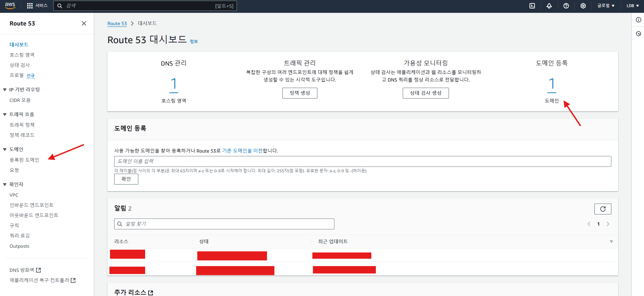This screenshot has width=644, height=296.
Task: Click the 도메인 label under 도메인 등록
Action: [x=552, y=101]
